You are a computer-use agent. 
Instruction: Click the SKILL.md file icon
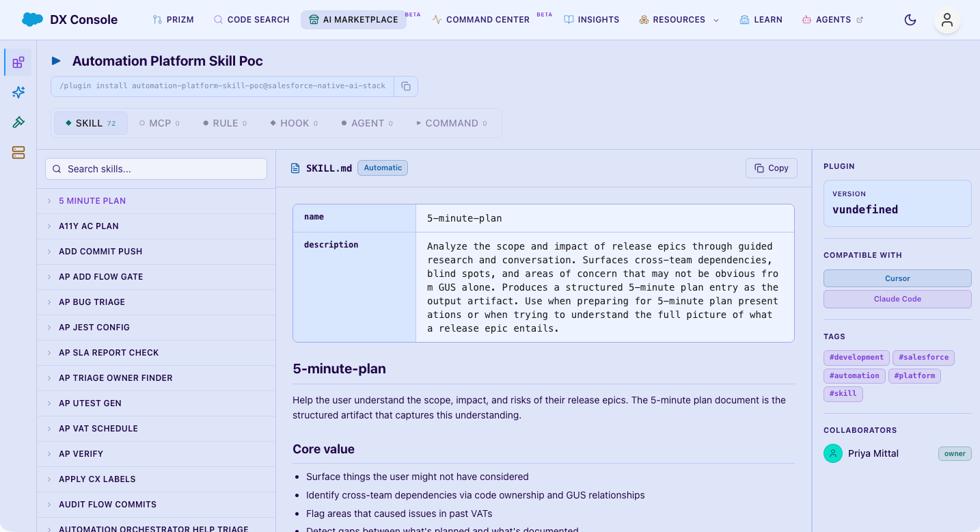(295, 168)
